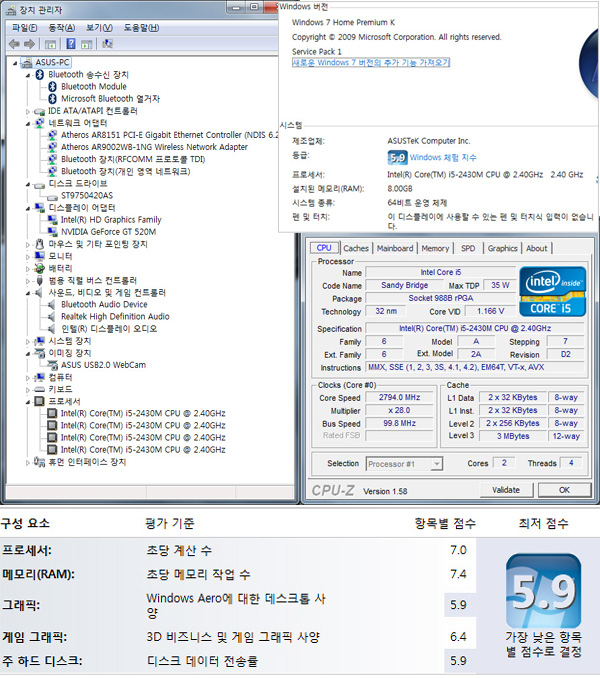Click the 5.9 Windows Experience badge in System window
The height and width of the screenshot is (678, 600).
pyautogui.click(x=397, y=157)
